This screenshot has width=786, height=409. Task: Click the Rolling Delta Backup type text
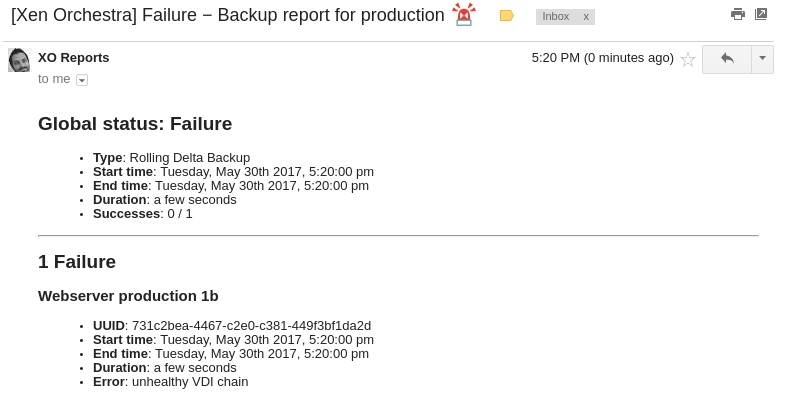(190, 158)
